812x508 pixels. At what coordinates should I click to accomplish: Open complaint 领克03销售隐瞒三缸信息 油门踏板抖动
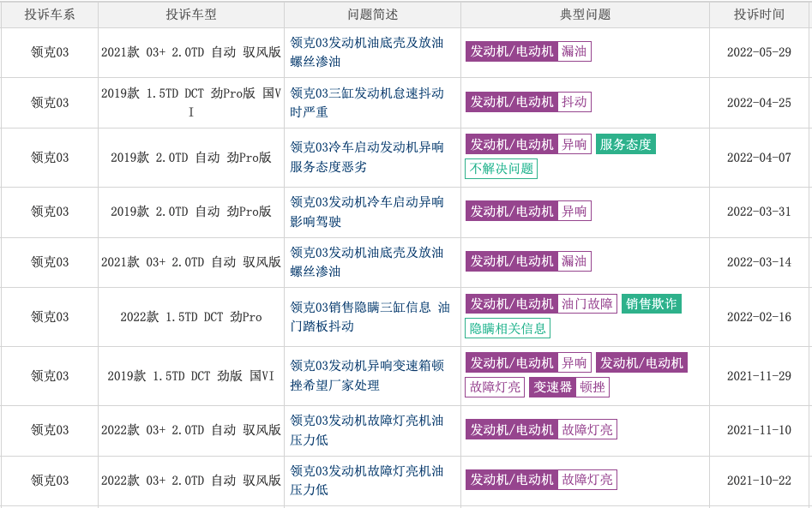click(370, 317)
